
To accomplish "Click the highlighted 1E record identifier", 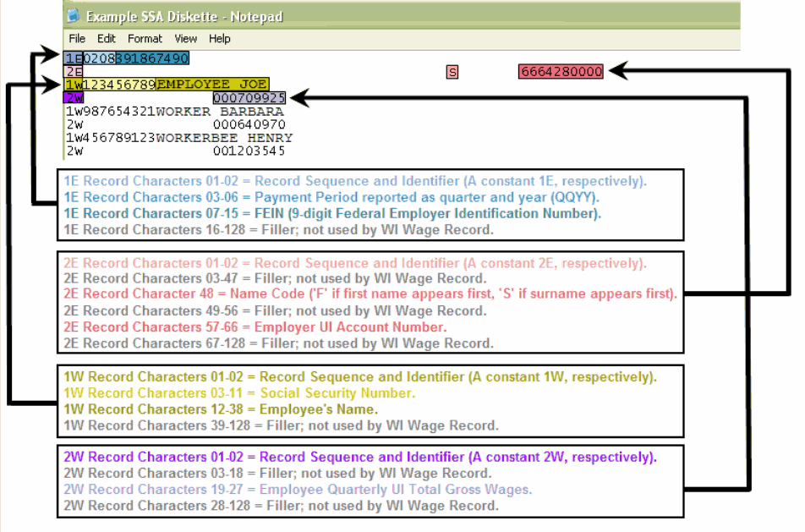I will 74,58.
